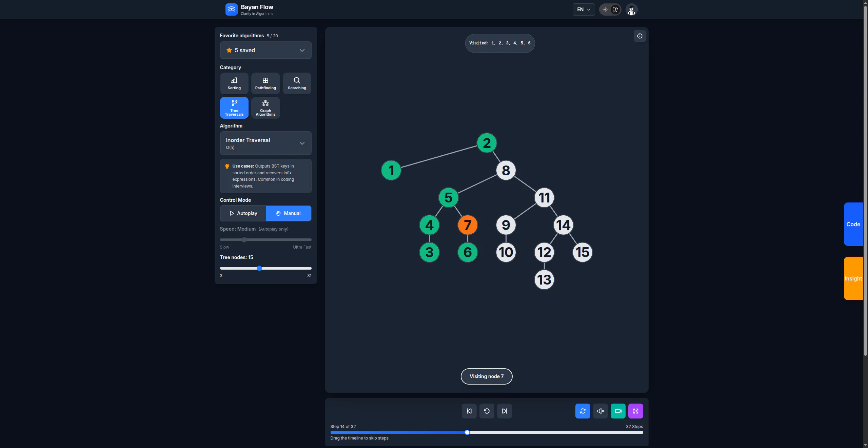Click the Step 14 of 32 label
868x448 pixels.
(x=343, y=427)
